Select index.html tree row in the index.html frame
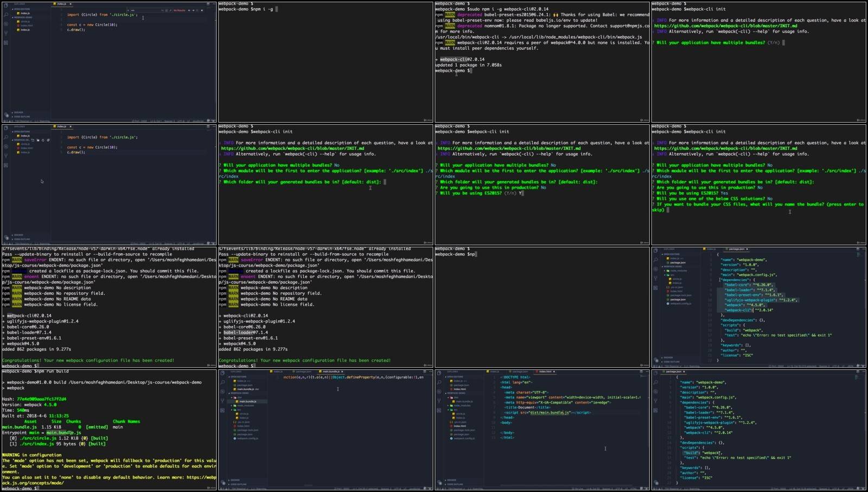This screenshot has width=868, height=492. 458,426
